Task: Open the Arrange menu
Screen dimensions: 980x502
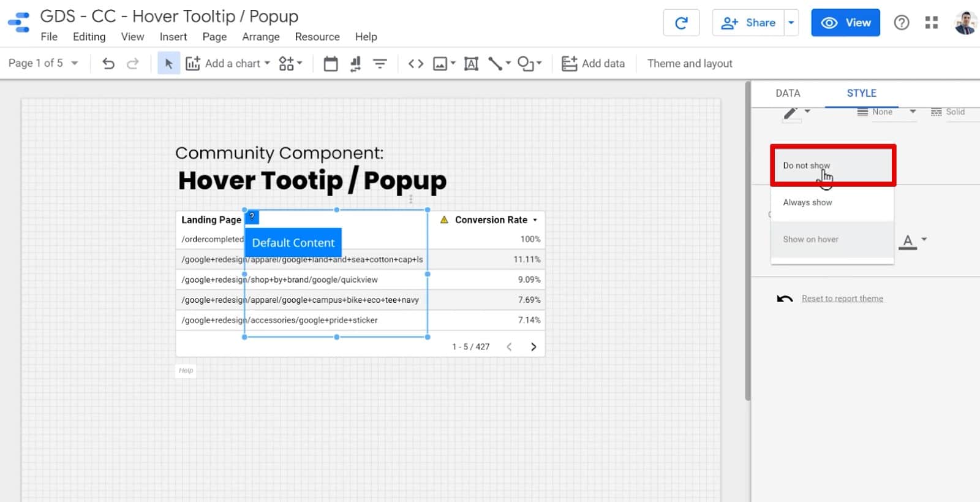Action: coord(260,37)
